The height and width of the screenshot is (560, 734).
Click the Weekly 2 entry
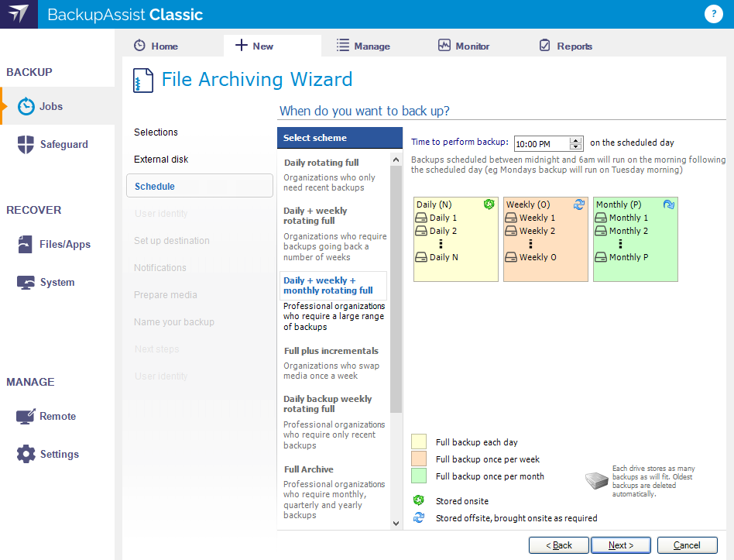point(530,231)
